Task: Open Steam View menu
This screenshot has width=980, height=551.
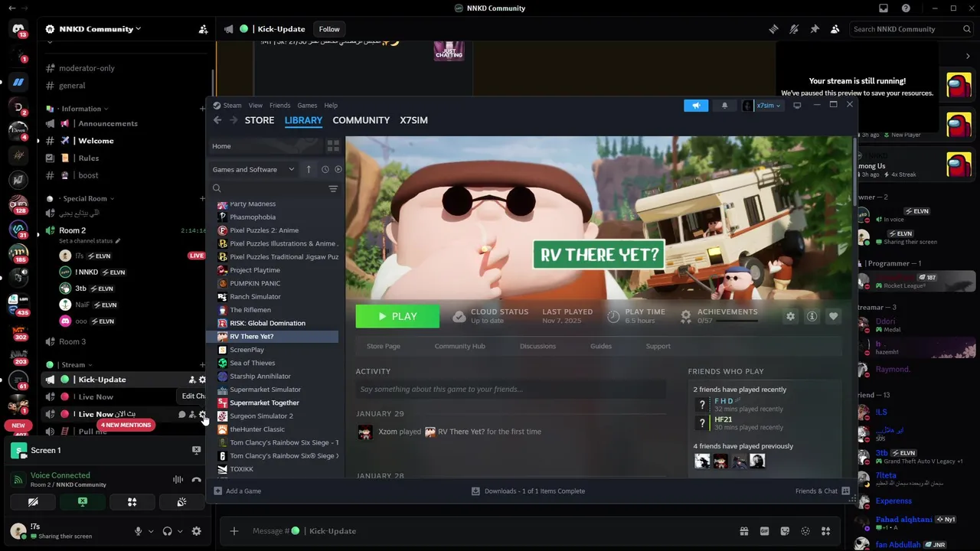Action: tap(255, 106)
